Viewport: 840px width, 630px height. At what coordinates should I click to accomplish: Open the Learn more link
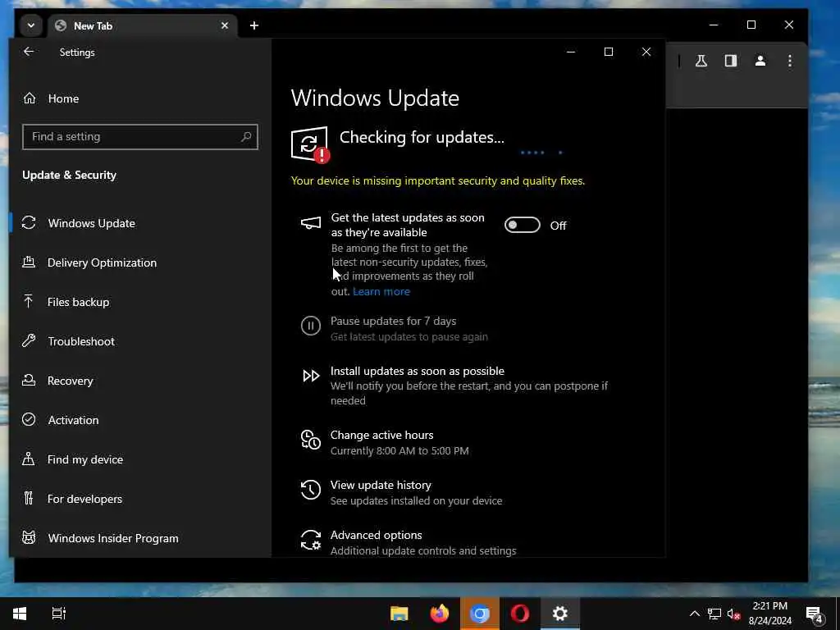(x=381, y=292)
